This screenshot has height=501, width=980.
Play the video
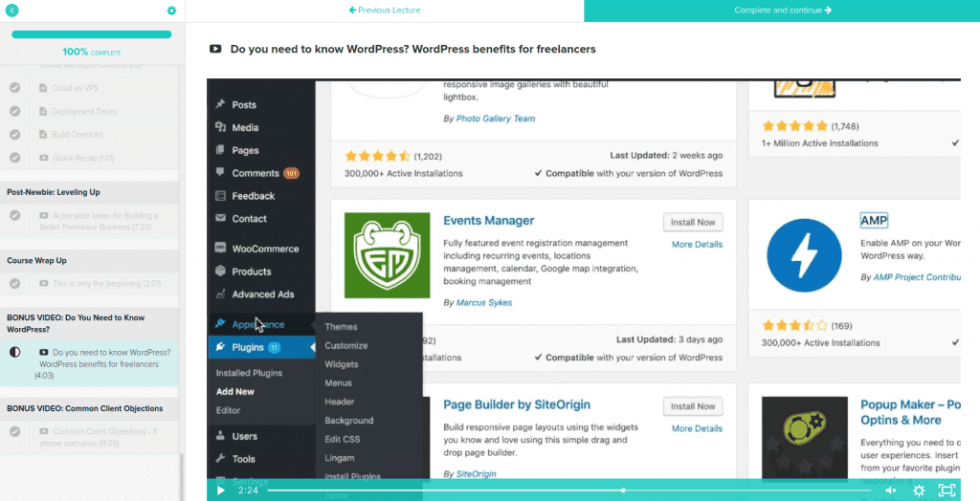[x=220, y=490]
